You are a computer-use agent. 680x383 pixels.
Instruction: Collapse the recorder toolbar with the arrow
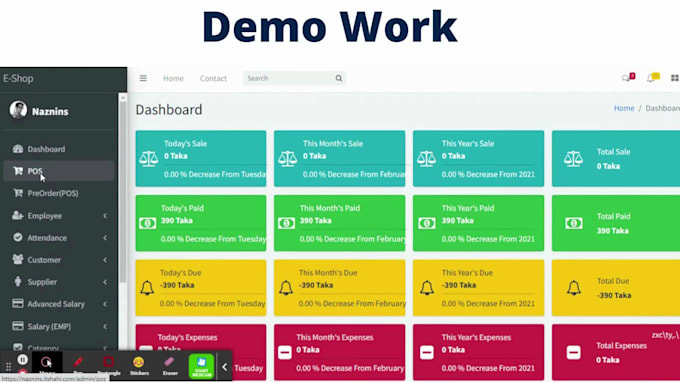(224, 367)
